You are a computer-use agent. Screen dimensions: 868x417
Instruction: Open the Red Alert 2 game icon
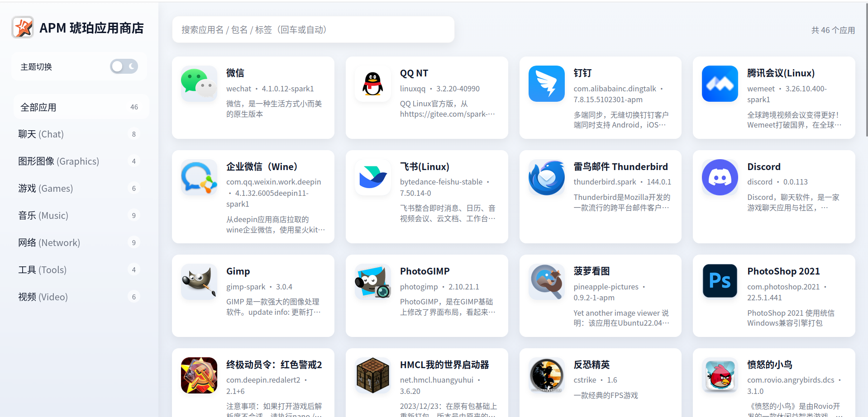[x=199, y=375]
